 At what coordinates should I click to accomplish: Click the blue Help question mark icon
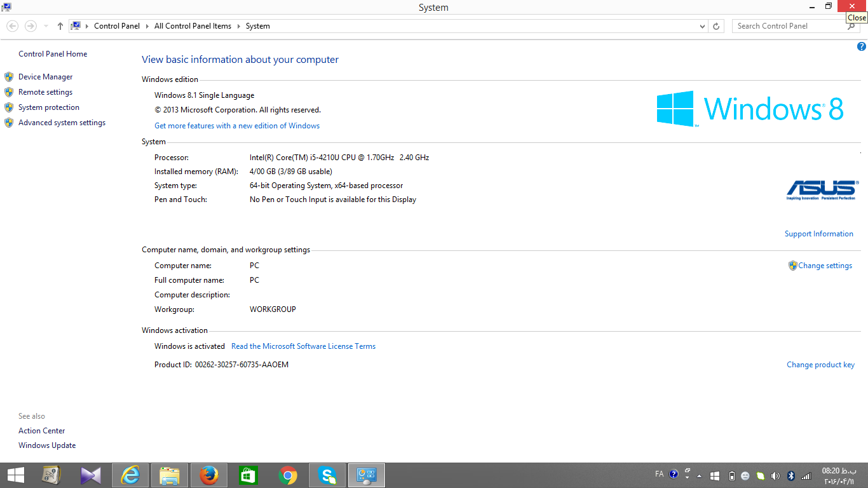tap(862, 46)
